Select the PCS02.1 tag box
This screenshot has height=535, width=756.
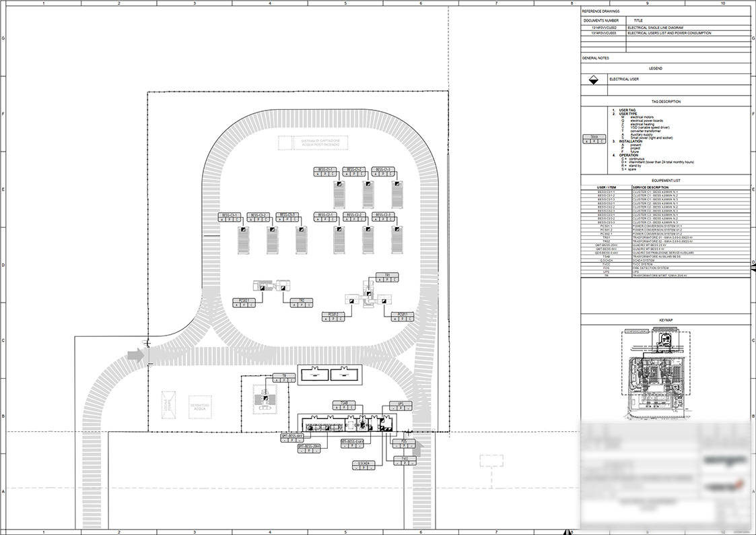point(244,303)
